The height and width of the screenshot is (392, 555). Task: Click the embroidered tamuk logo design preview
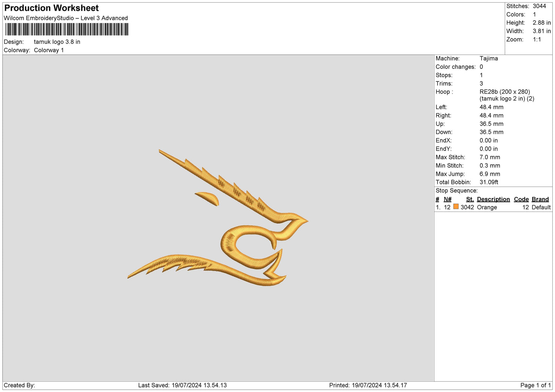click(x=218, y=218)
